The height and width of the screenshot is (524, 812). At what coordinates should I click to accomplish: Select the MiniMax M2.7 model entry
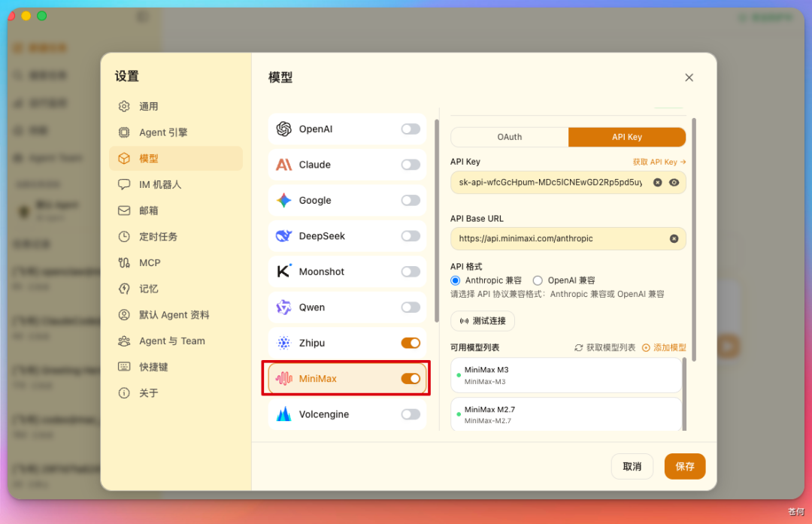[x=566, y=413]
